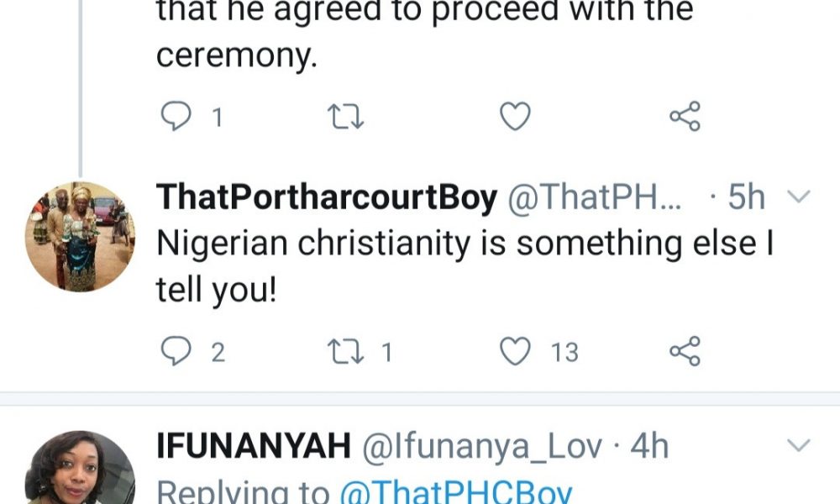Like ThatPortharcourtBoy's tweet with 13 likes

515,352
